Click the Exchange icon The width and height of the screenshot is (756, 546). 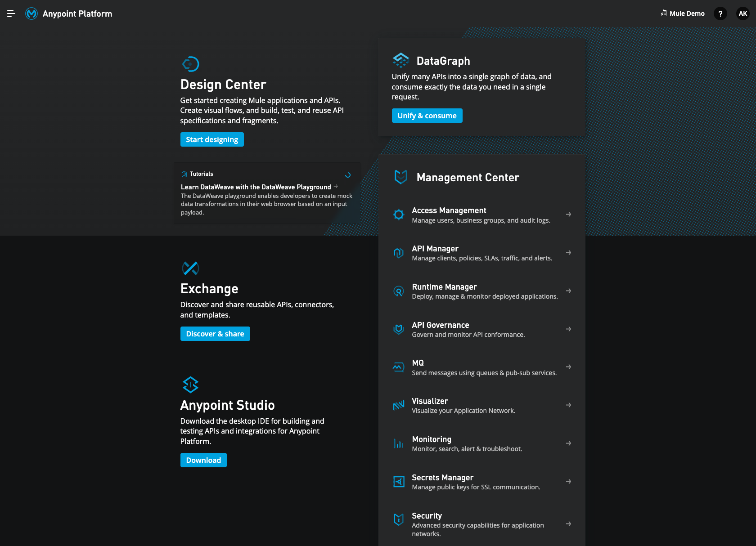(x=190, y=268)
